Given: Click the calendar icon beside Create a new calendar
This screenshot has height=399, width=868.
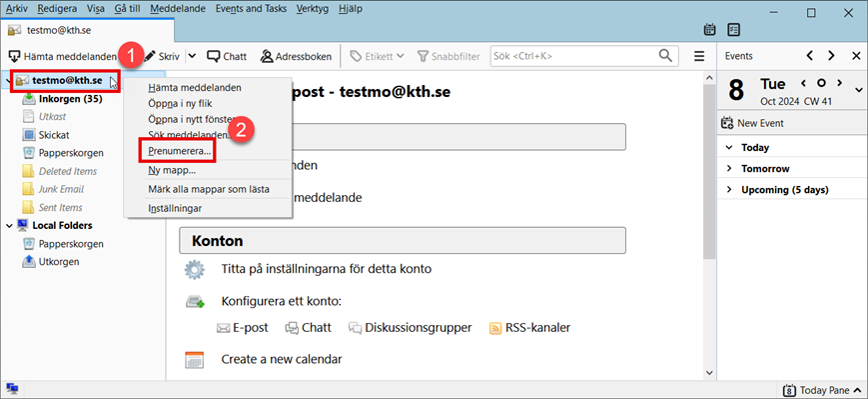Looking at the screenshot, I should pos(195,360).
